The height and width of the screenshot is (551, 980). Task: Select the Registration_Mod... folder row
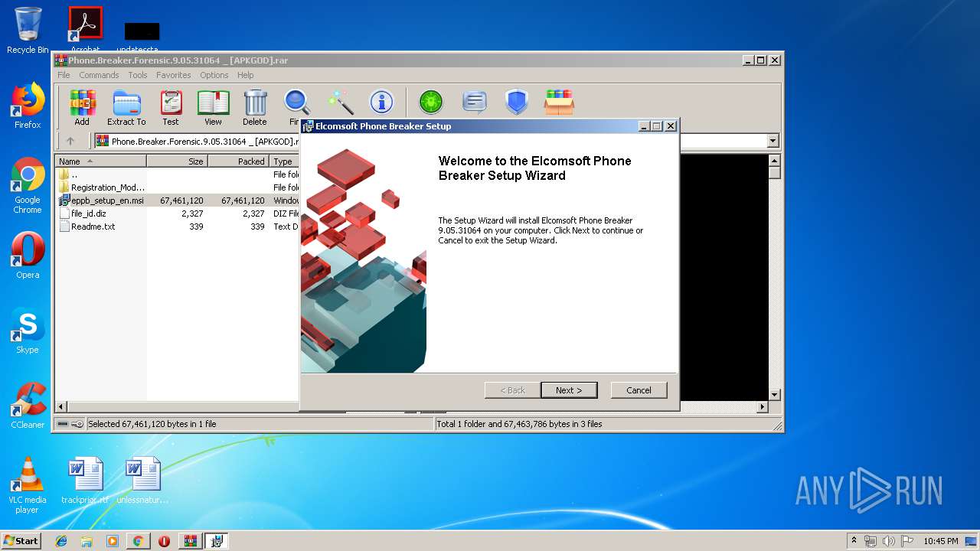point(178,187)
